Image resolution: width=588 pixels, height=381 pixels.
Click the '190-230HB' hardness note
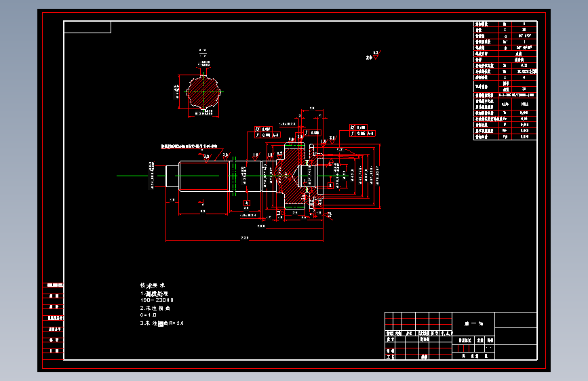[157, 300]
